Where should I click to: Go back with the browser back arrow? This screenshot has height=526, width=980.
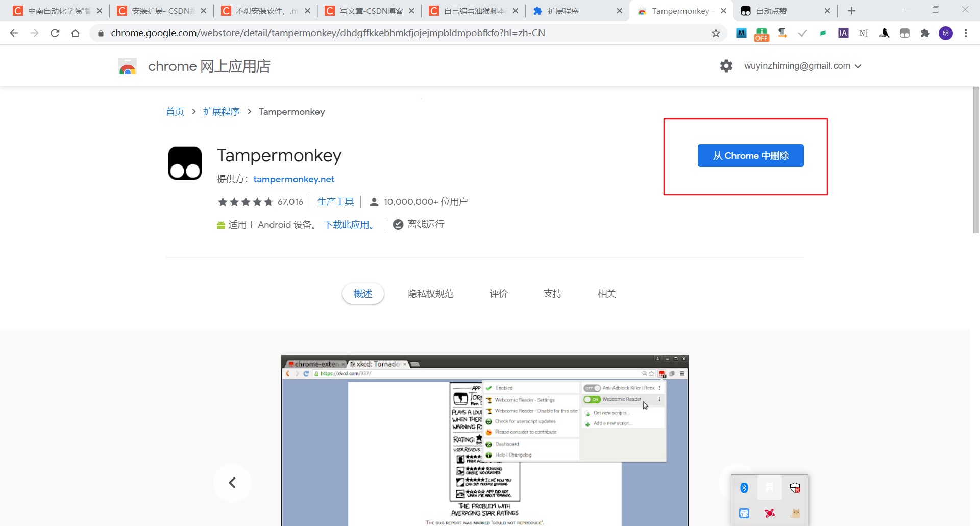point(14,33)
